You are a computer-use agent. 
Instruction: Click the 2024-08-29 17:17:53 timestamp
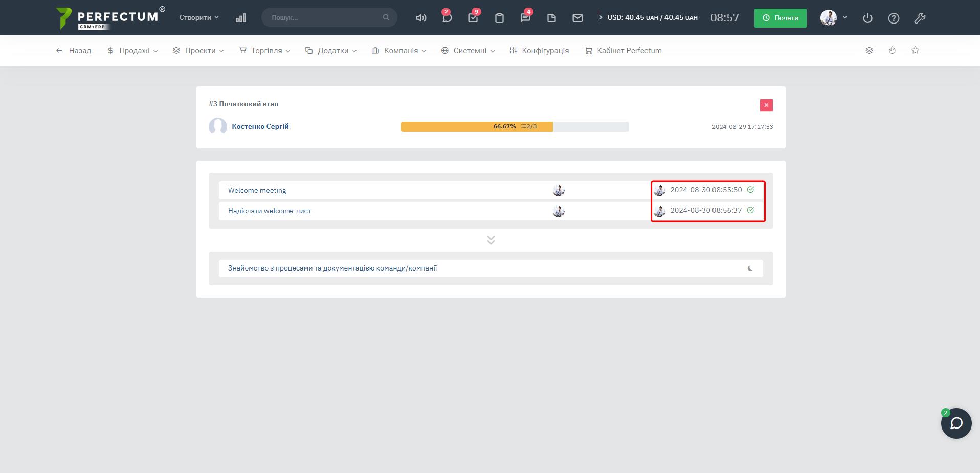pos(742,127)
